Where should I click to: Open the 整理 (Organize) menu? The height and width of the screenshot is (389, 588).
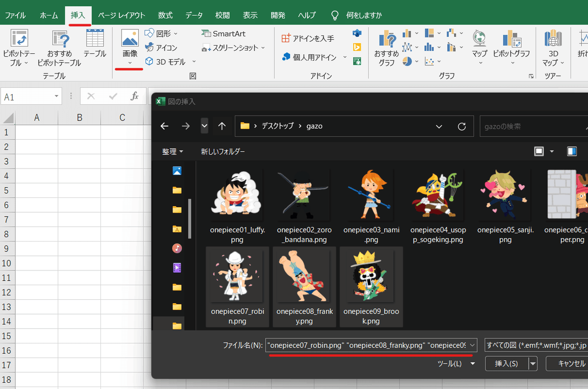tap(172, 152)
